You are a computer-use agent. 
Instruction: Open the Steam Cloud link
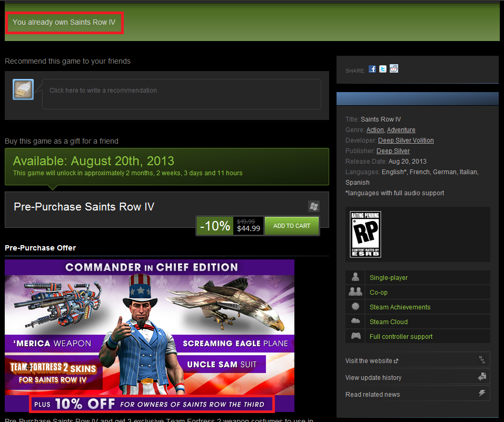[x=389, y=322]
